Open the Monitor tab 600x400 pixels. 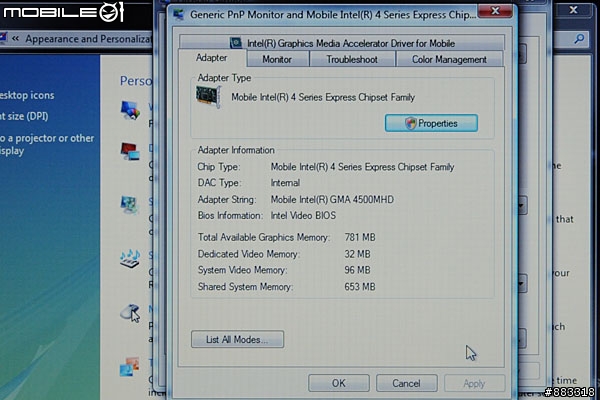[x=278, y=59]
